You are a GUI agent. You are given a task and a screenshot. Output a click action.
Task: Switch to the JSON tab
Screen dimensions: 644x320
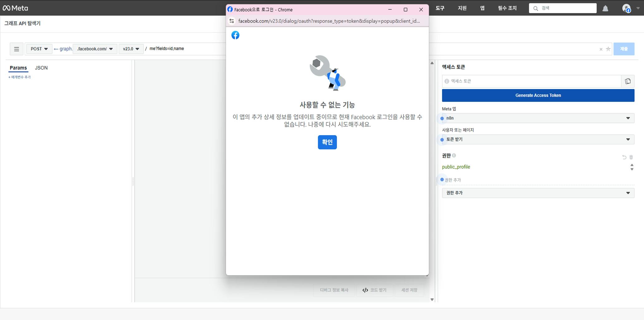pos(41,68)
